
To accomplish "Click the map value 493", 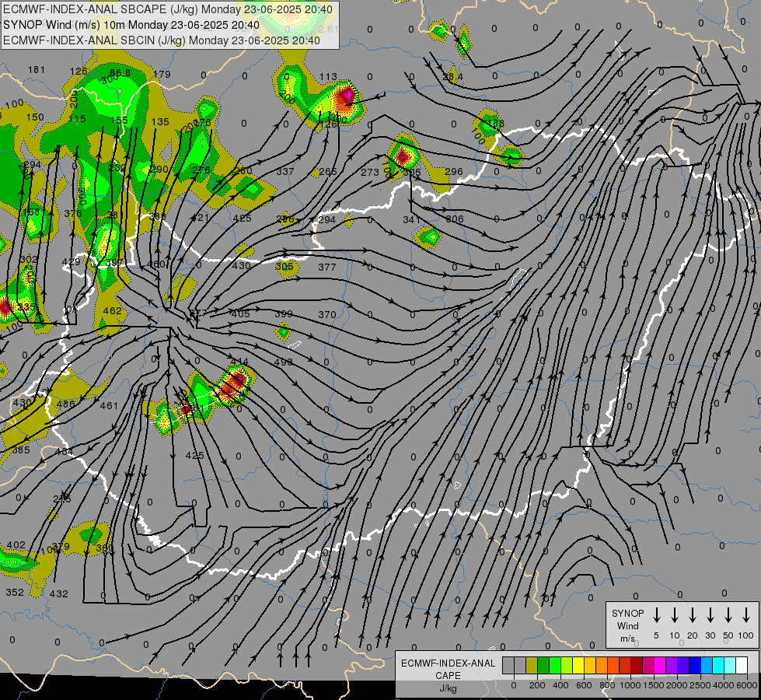I will tap(284, 362).
